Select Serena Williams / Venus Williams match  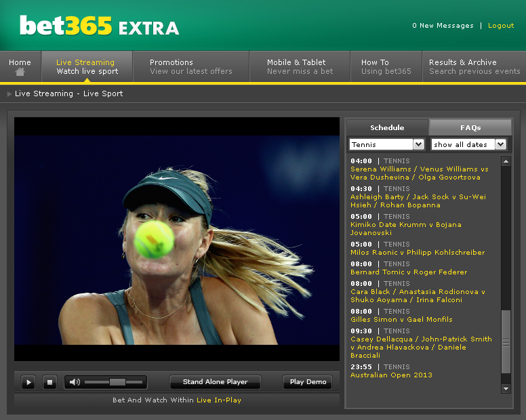point(420,173)
